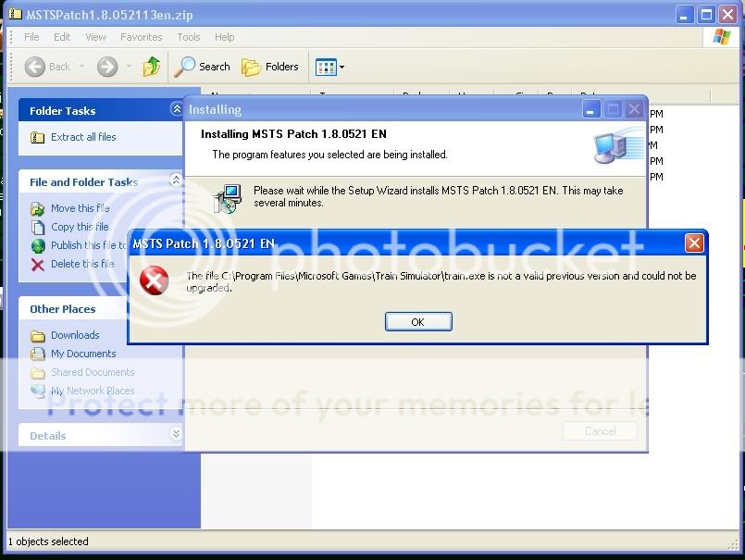The image size is (745, 560).
Task: Click the Back toolbar button
Action: click(x=47, y=67)
